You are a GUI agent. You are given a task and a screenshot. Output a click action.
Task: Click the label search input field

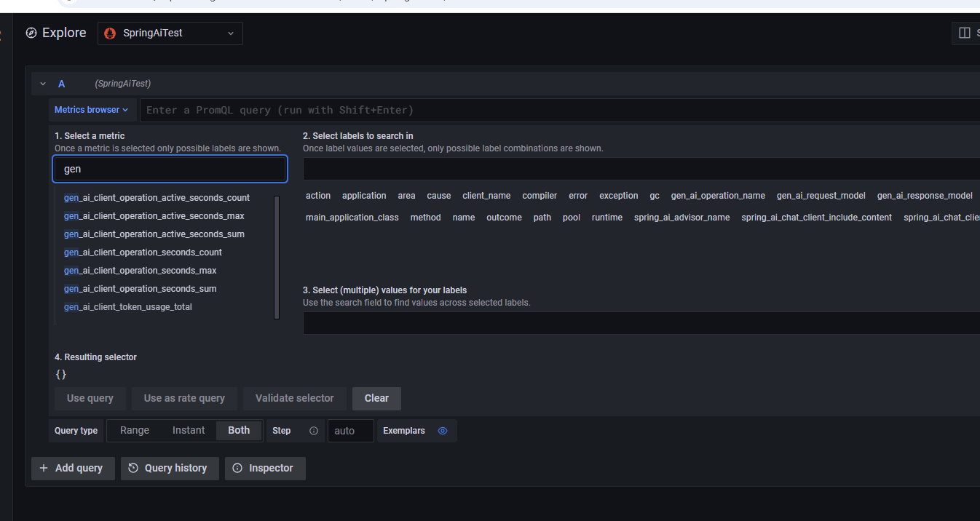coord(641,169)
